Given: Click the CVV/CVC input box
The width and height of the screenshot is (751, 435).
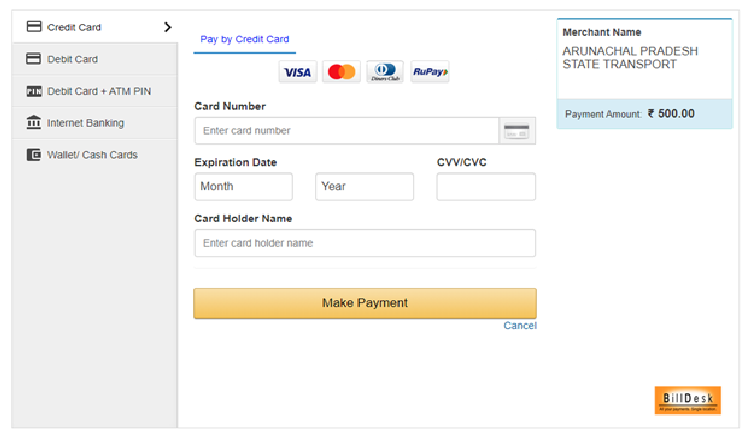Looking at the screenshot, I should pyautogui.click(x=486, y=187).
